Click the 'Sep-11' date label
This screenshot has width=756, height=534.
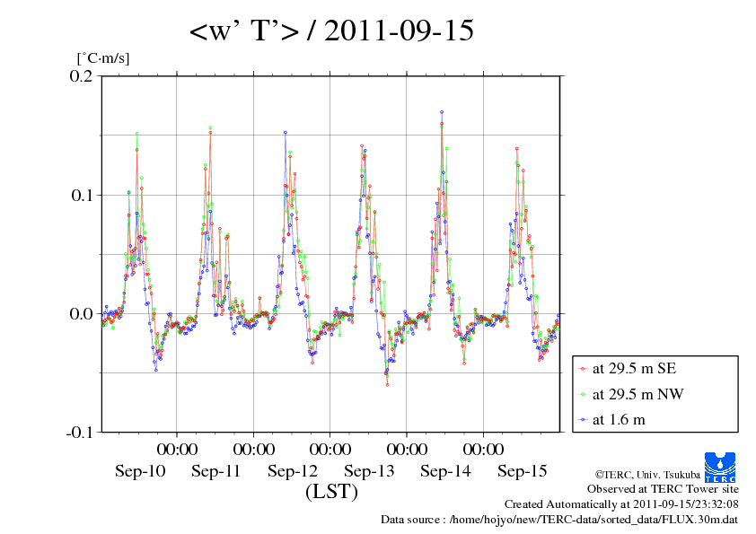(x=216, y=471)
